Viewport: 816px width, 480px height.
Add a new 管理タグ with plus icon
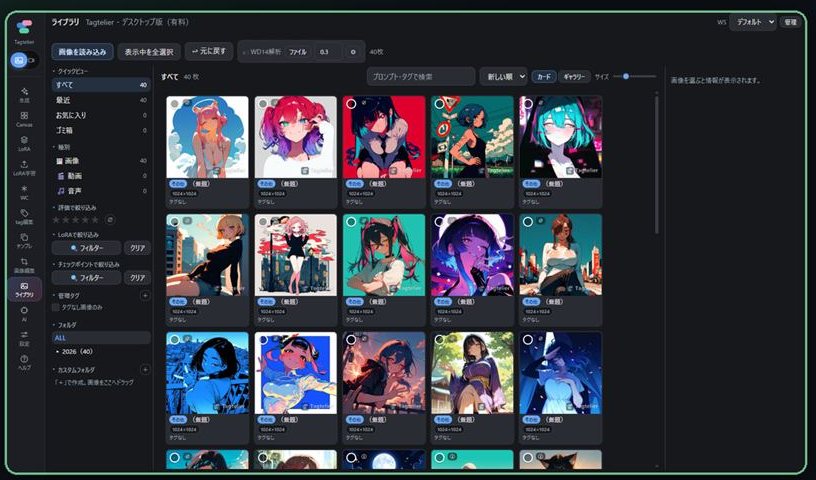coord(145,295)
